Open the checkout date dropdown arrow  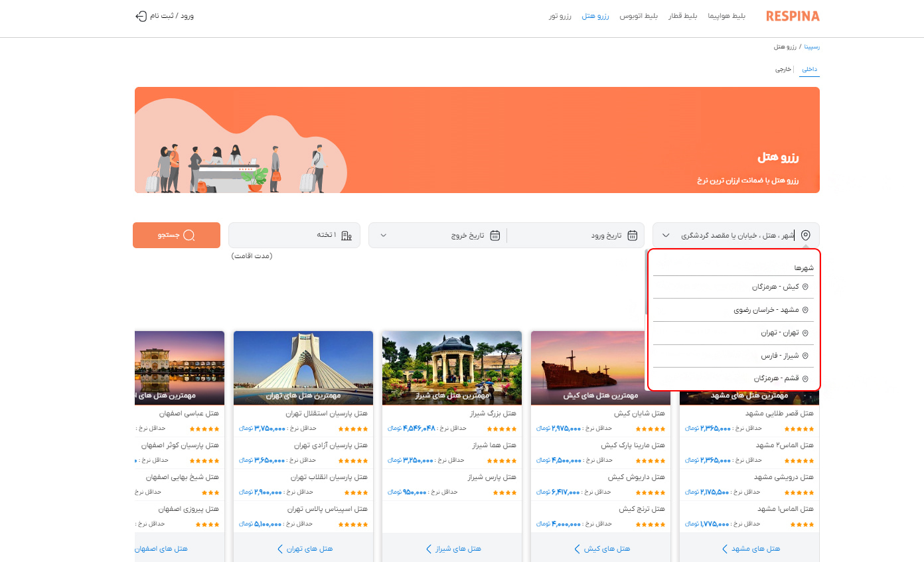pyautogui.click(x=383, y=236)
